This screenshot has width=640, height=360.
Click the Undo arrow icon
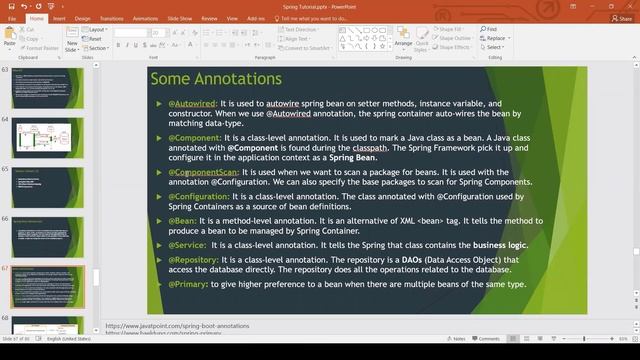[x=24, y=6]
